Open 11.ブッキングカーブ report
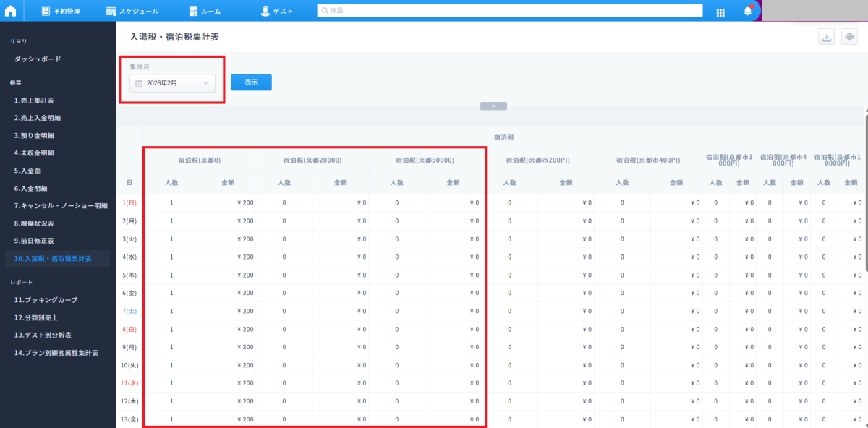 point(46,300)
